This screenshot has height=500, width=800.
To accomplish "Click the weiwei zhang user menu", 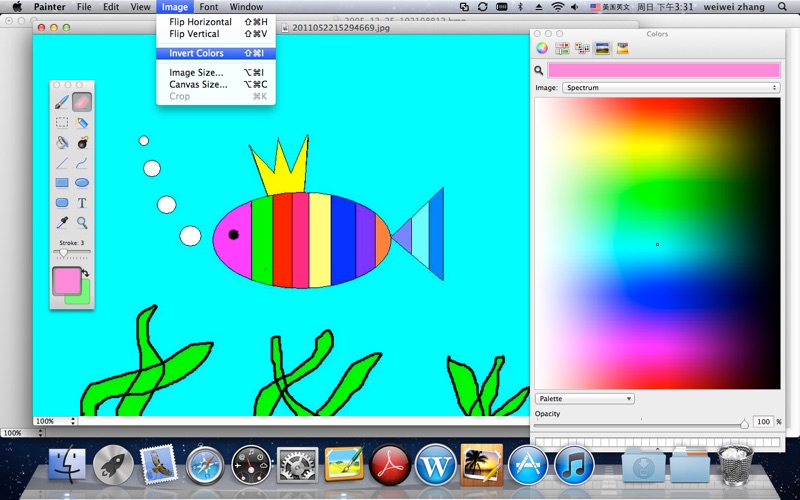I will (734, 7).
